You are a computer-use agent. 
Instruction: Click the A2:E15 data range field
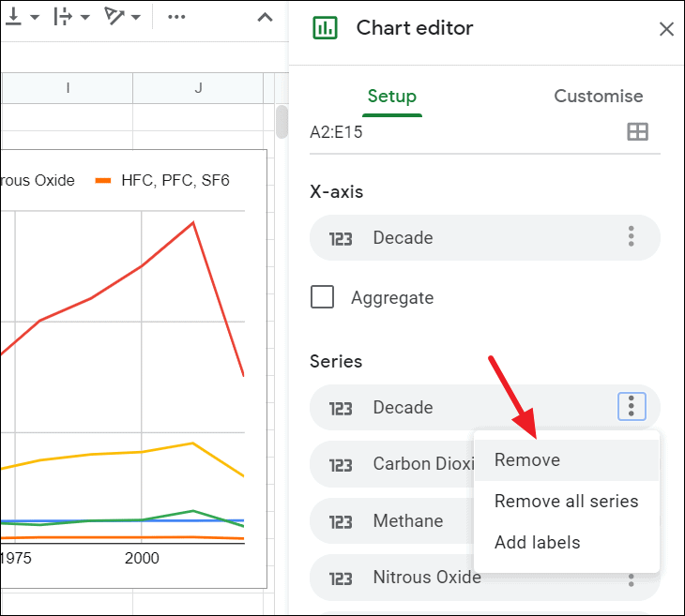pyautogui.click(x=485, y=132)
